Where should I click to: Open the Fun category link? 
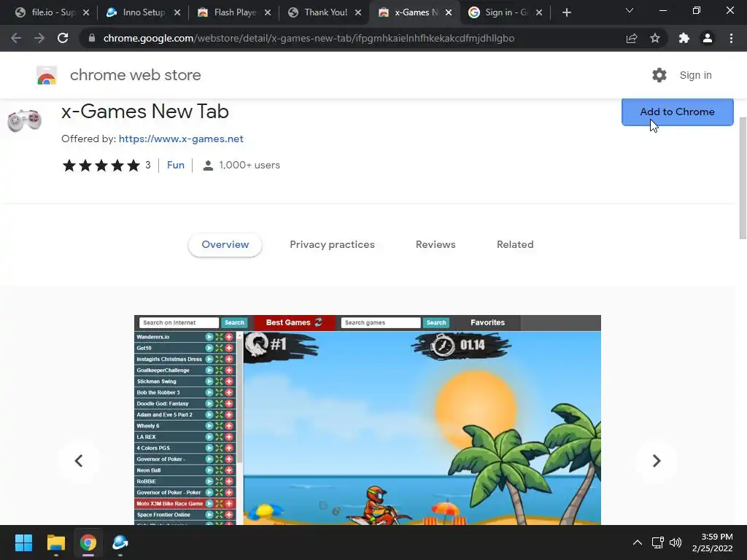[175, 165]
